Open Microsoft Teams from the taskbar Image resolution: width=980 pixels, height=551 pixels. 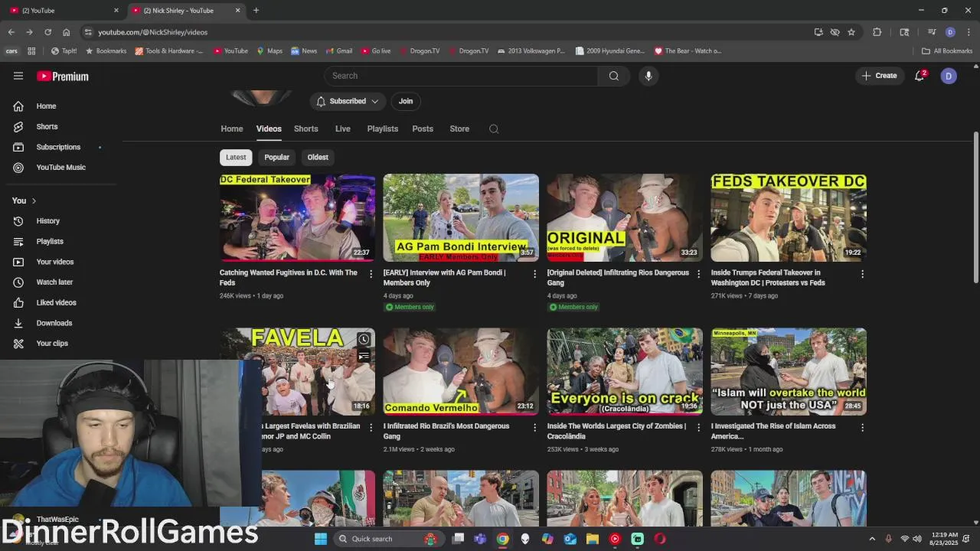tap(480, 539)
